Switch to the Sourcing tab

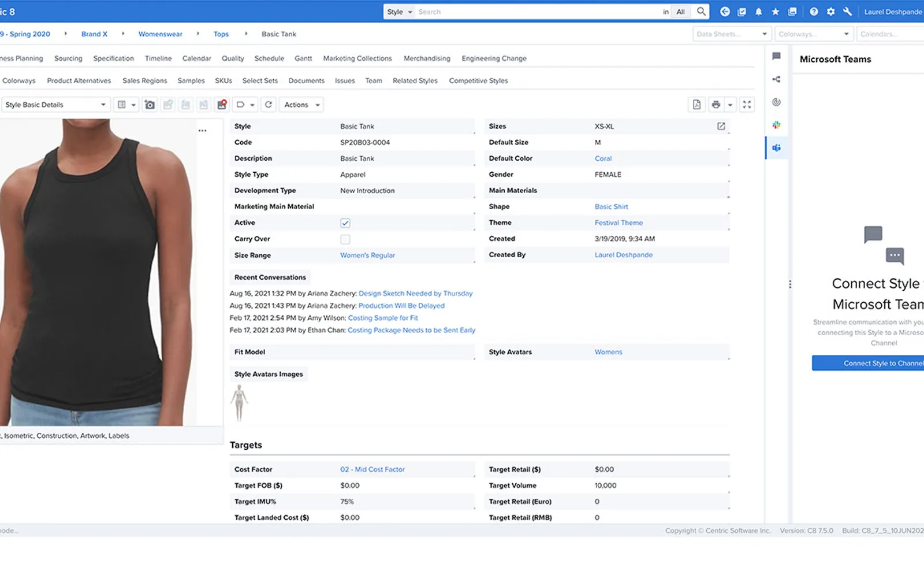click(x=68, y=58)
